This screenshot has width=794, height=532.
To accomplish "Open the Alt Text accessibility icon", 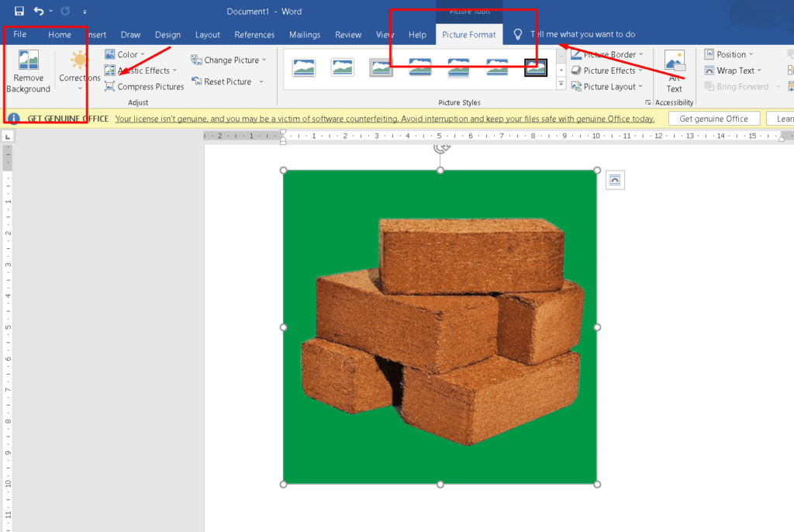I will click(x=675, y=60).
